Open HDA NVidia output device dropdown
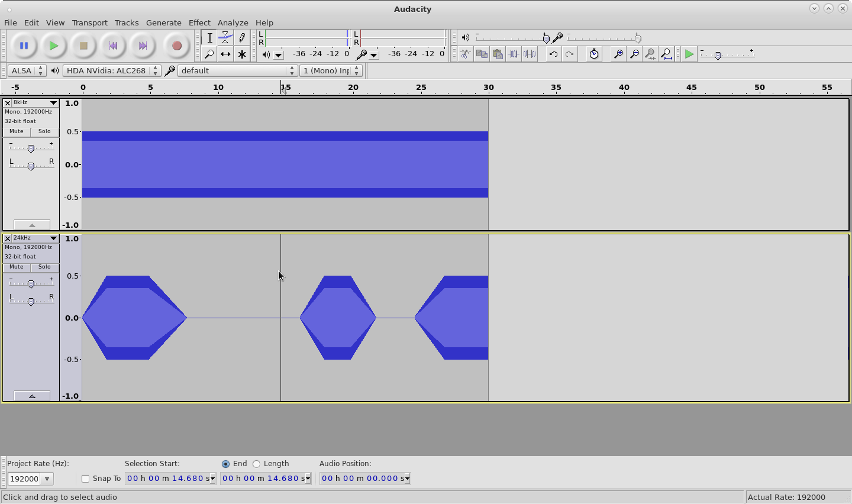The width and height of the screenshot is (852, 504). coord(111,70)
